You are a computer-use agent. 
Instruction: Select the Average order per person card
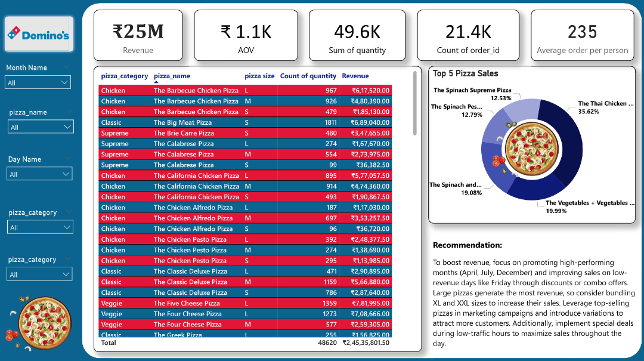click(x=582, y=36)
